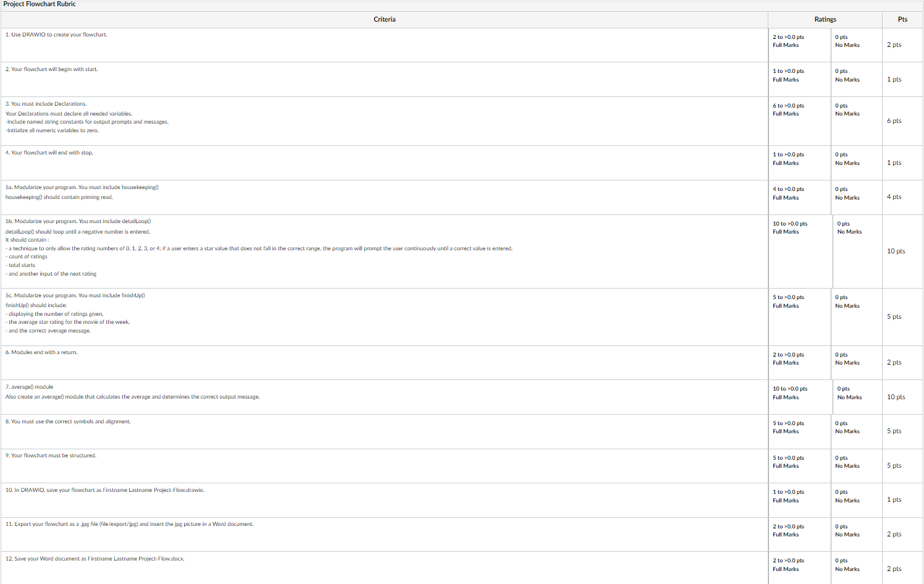Select the "Criteria" column header
The width and height of the screenshot is (924, 584).
pos(384,20)
